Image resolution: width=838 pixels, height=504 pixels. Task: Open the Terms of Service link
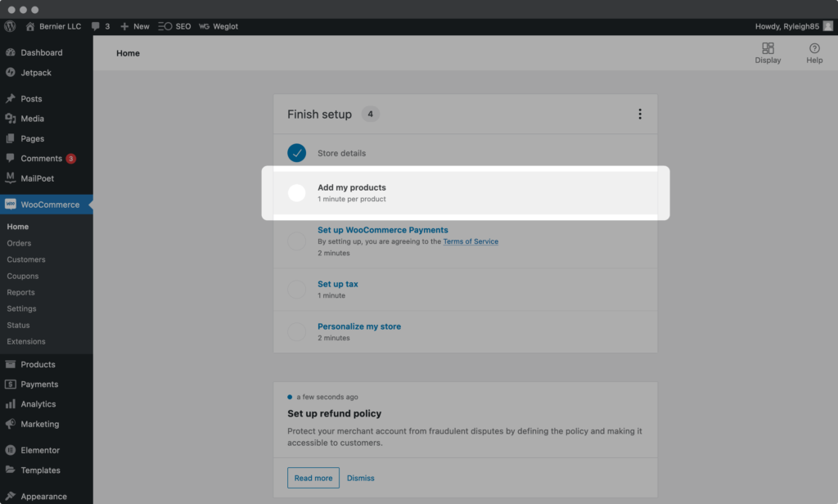click(471, 242)
